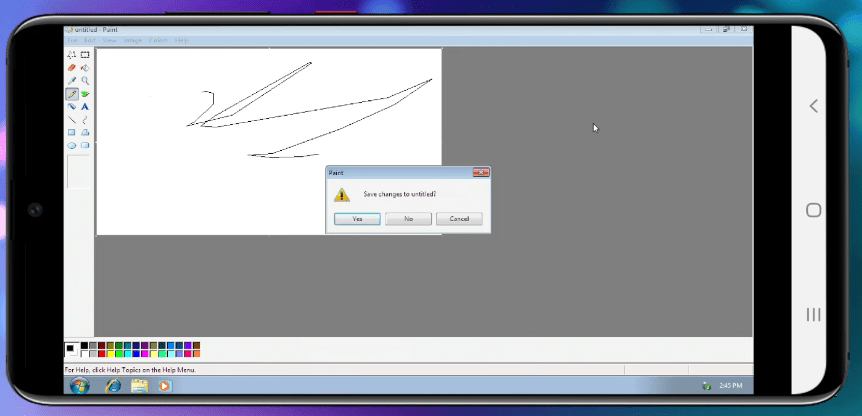The image size is (862, 416).
Task: Open the Colors menu
Action: point(158,40)
